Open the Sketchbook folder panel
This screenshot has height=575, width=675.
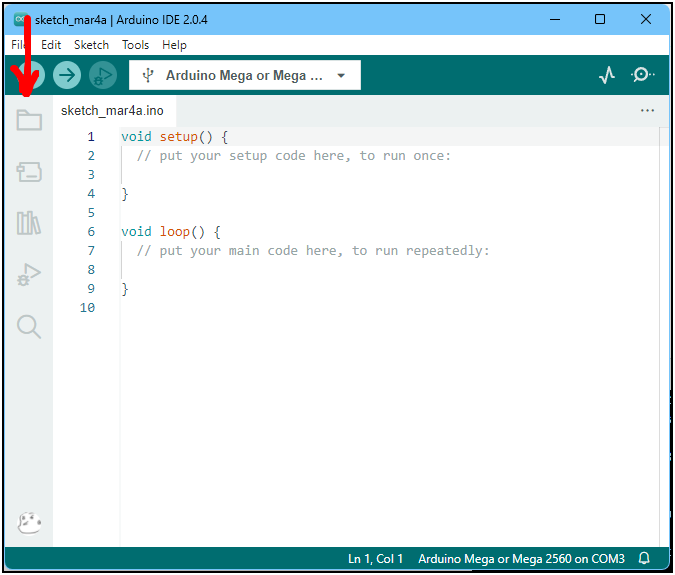coord(29,120)
